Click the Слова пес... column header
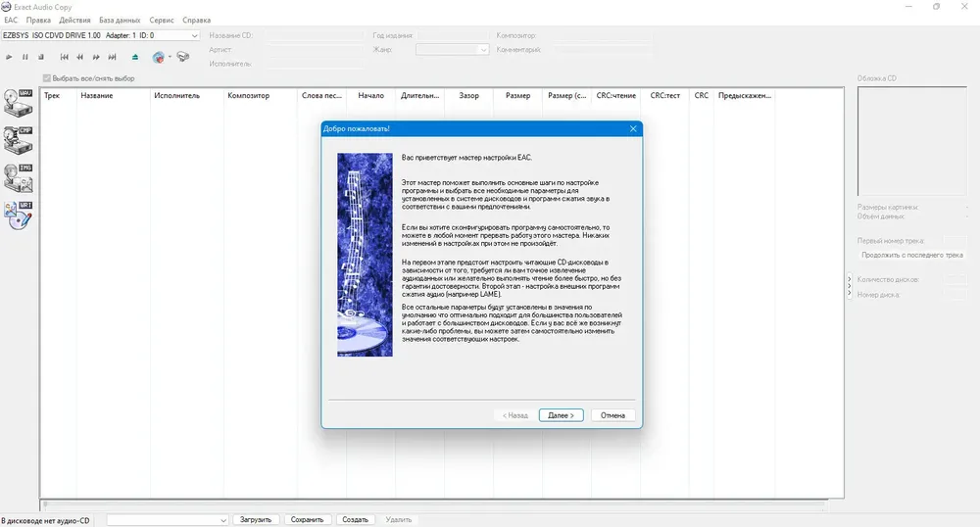Screen dimensions: 980x527 321,96
